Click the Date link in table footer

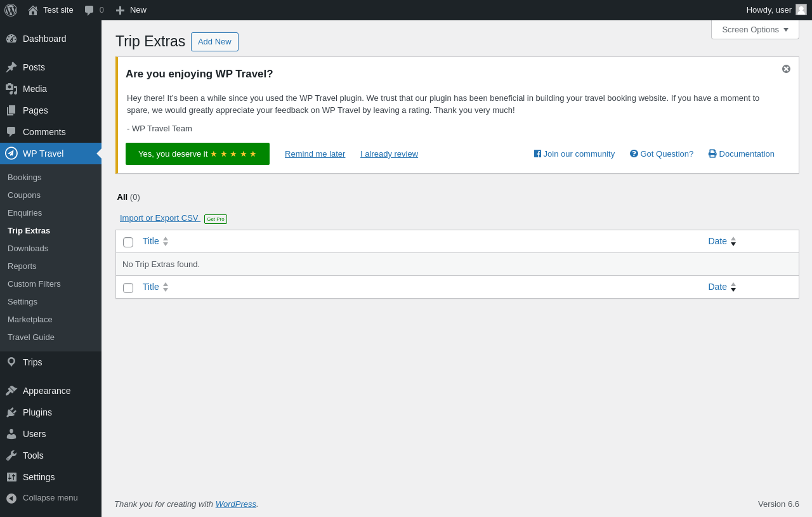coord(717,287)
